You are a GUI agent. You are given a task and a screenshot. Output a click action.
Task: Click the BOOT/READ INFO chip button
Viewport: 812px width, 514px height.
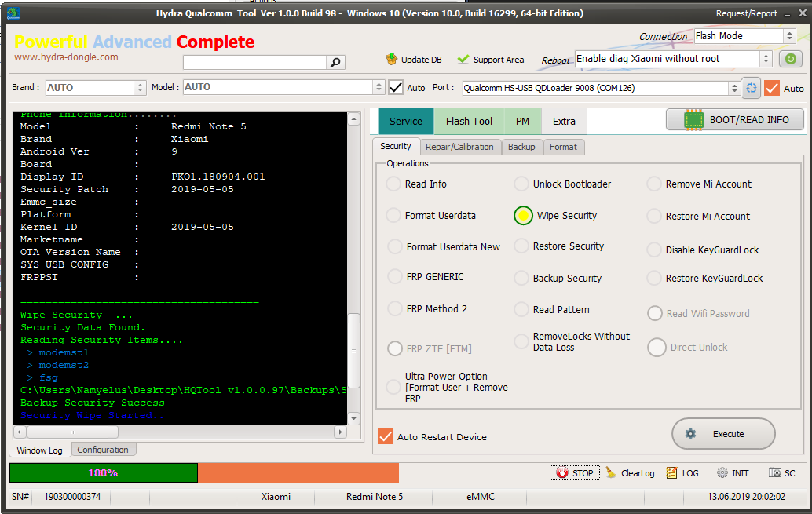tap(735, 119)
